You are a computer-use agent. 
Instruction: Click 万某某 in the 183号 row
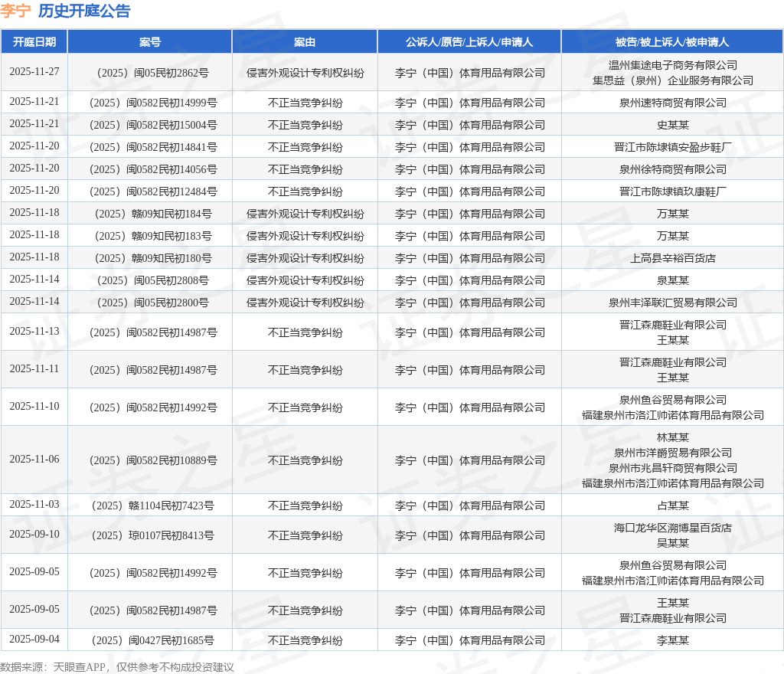tap(672, 236)
